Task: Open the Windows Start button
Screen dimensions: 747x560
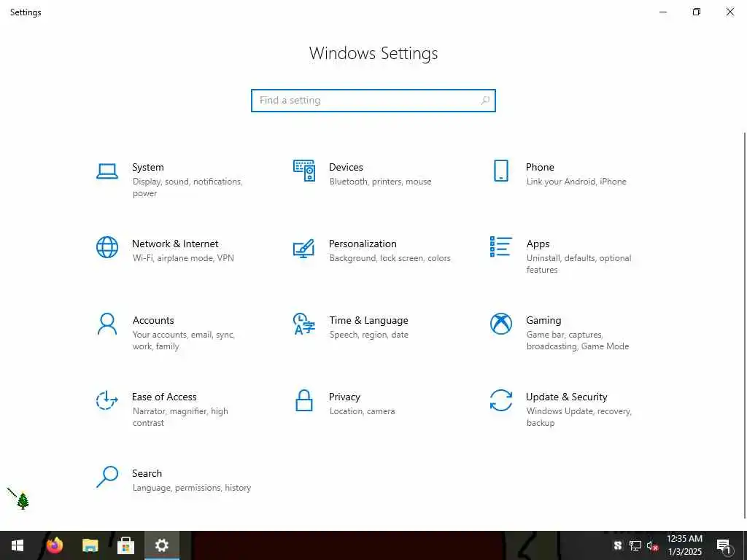Action: pos(18,545)
